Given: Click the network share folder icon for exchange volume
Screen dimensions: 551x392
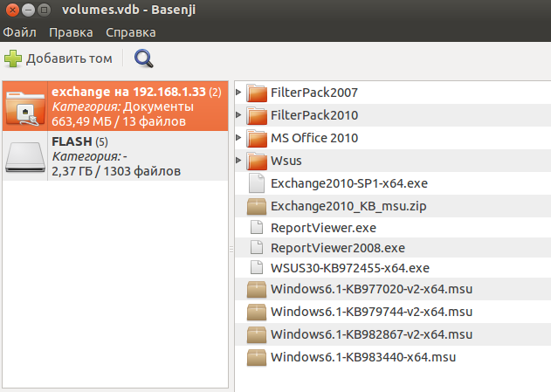Looking at the screenshot, I should [x=25, y=107].
